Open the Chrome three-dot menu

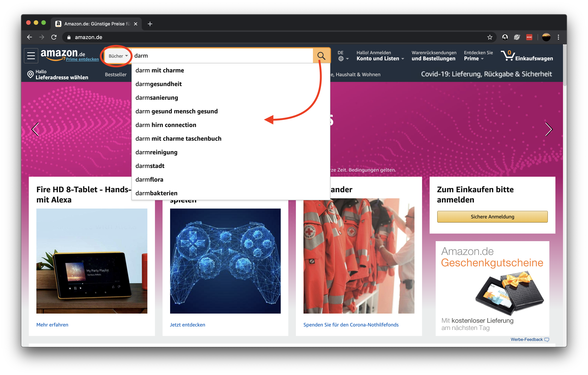(x=558, y=37)
